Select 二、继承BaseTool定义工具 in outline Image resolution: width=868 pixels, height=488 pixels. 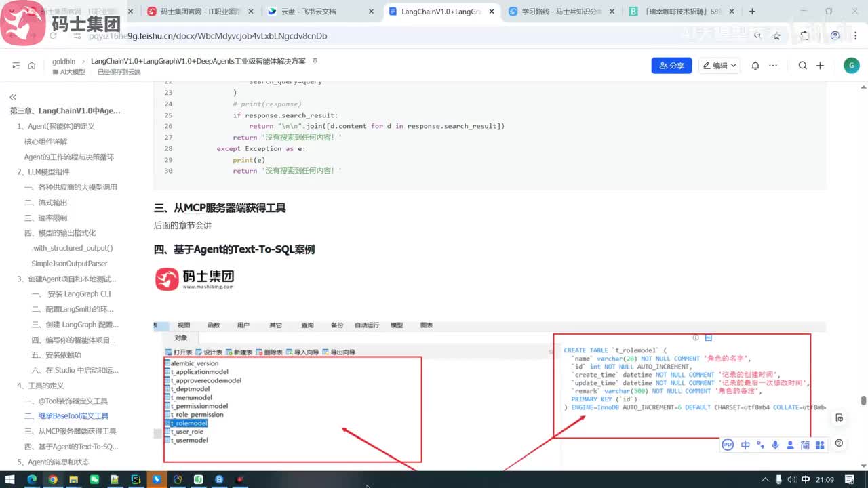(66, 416)
